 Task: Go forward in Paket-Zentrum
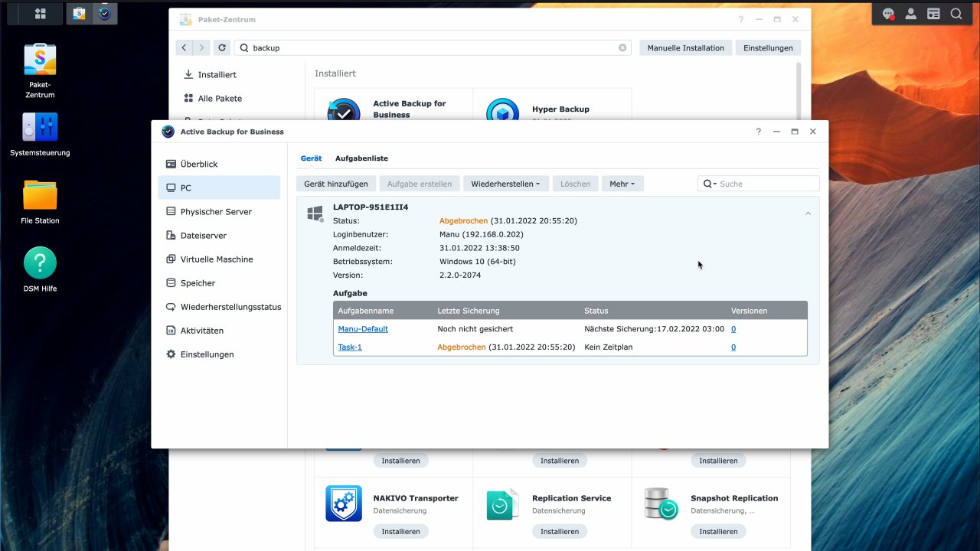[202, 47]
